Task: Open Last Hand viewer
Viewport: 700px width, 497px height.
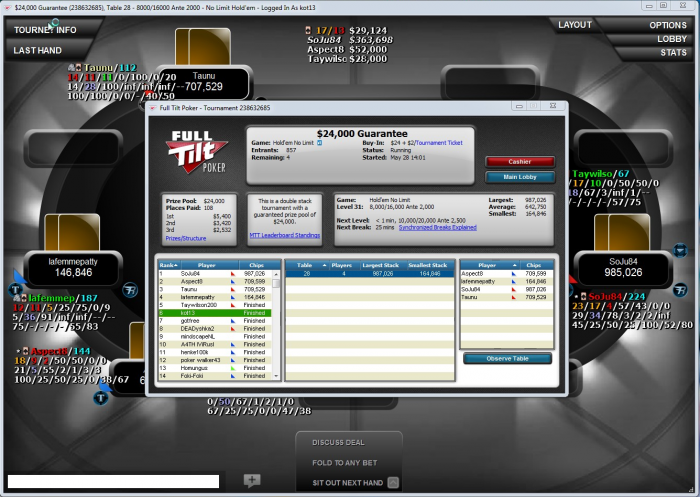Action: (38, 50)
